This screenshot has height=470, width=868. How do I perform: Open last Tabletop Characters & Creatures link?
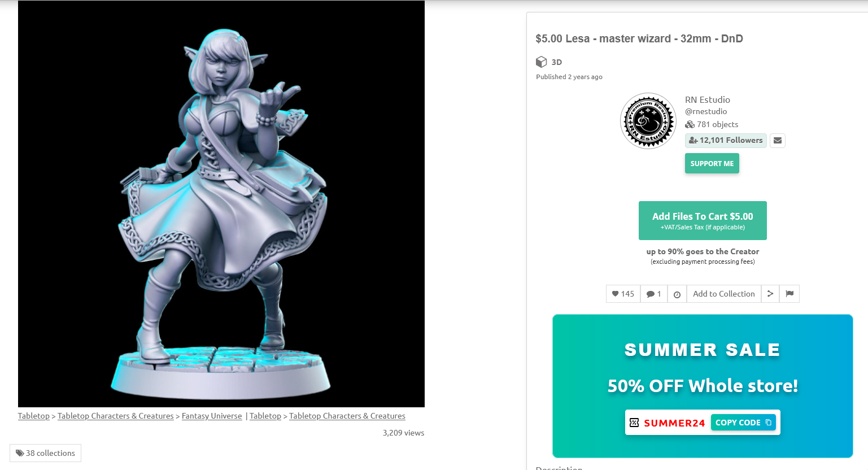click(x=347, y=416)
